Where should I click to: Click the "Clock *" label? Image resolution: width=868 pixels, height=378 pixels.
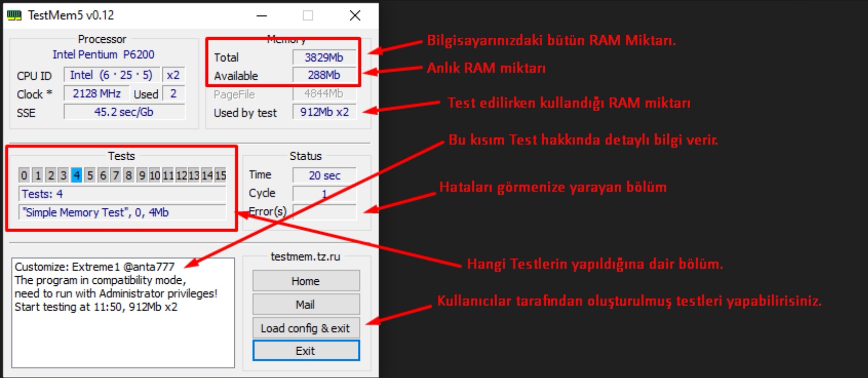coord(34,94)
